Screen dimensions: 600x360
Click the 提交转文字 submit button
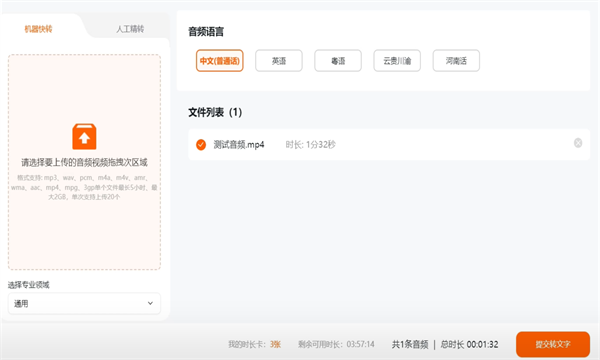click(553, 344)
